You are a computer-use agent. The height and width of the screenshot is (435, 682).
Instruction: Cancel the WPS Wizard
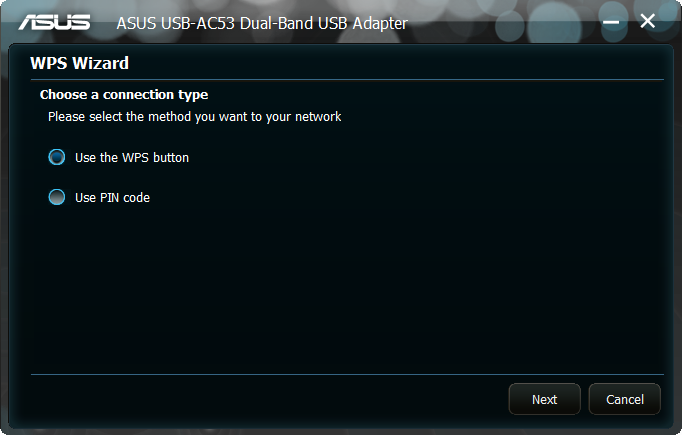tap(625, 399)
